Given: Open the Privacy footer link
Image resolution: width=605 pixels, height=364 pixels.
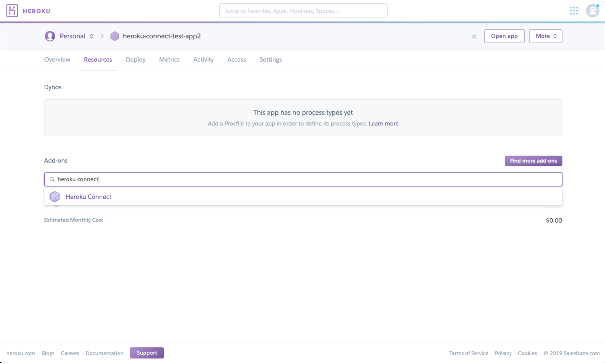Looking at the screenshot, I should coord(503,353).
